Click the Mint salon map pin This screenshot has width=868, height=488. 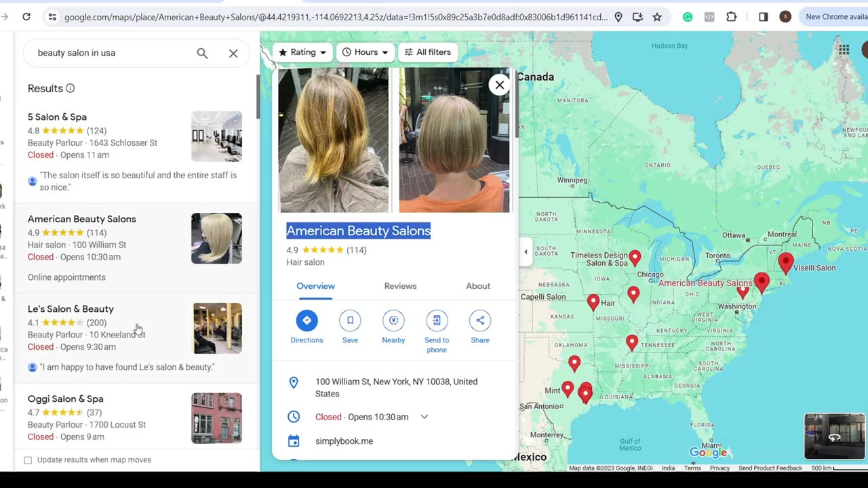[568, 389]
